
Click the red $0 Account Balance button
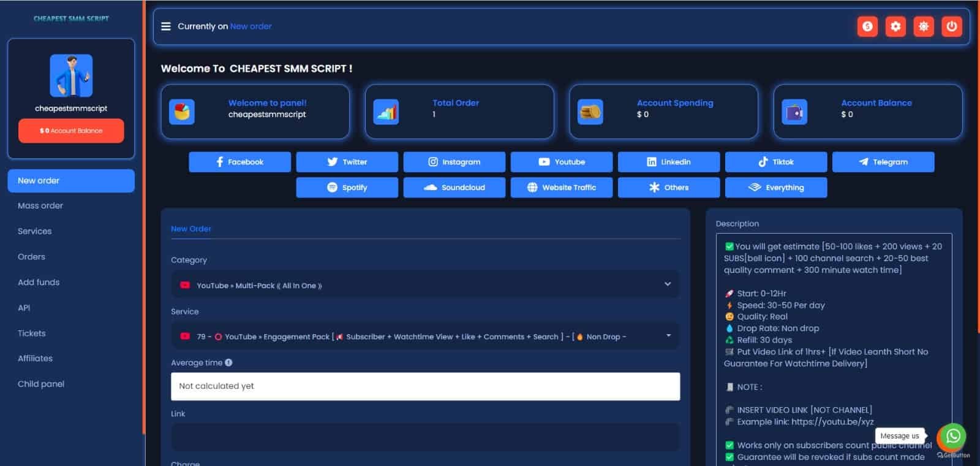click(71, 131)
